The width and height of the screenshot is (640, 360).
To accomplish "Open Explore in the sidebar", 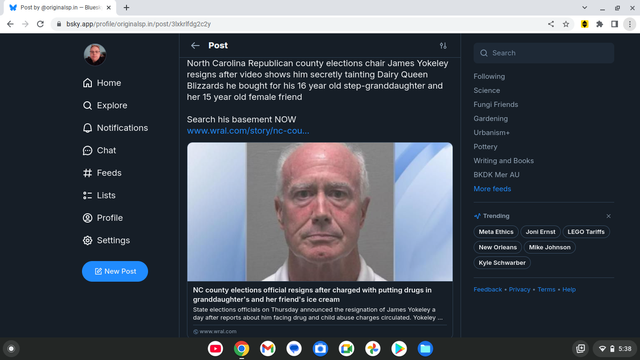I will click(105, 105).
